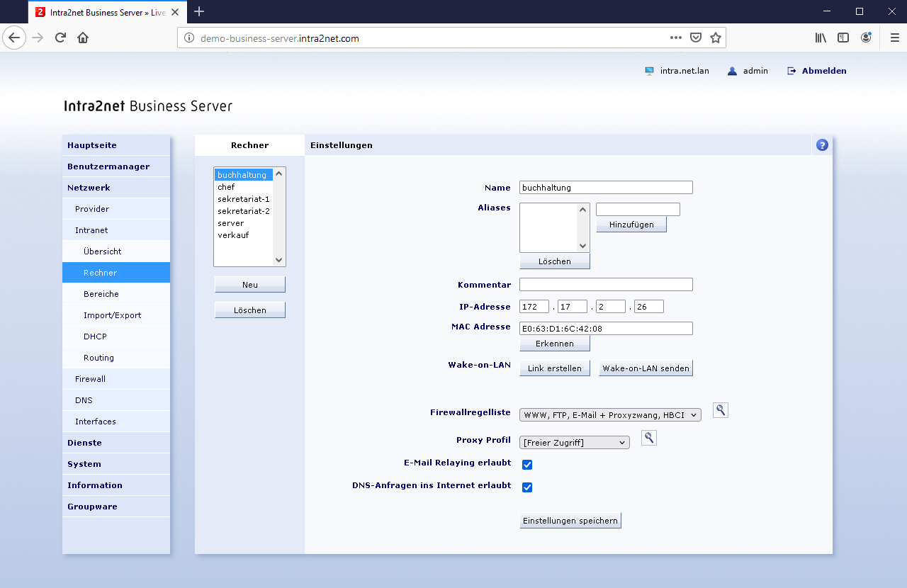Uncheck DNS-Anfragen ins Internet erlaubt

pos(527,487)
